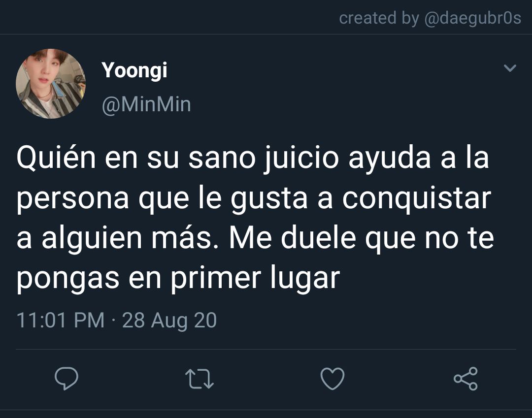Viewport: 532px width, 418px height.
Task: Share the tweet using the share icon
Action: [465, 378]
